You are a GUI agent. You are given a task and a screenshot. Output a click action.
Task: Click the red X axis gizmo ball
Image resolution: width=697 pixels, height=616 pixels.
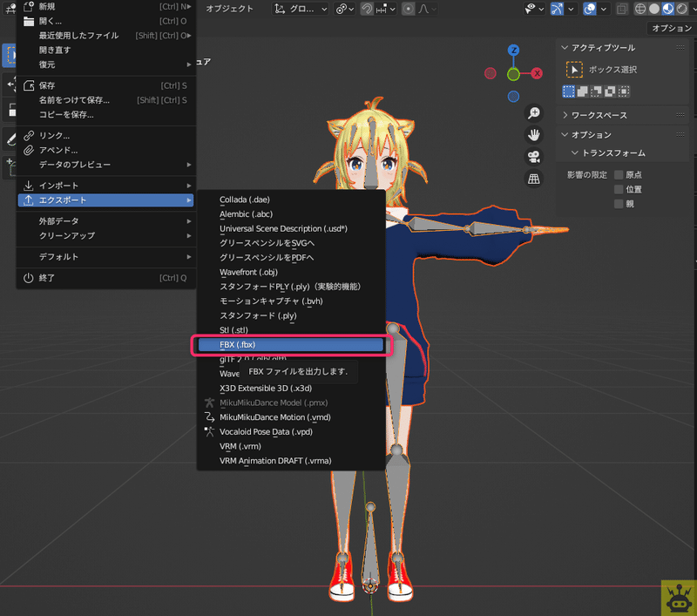click(x=538, y=73)
